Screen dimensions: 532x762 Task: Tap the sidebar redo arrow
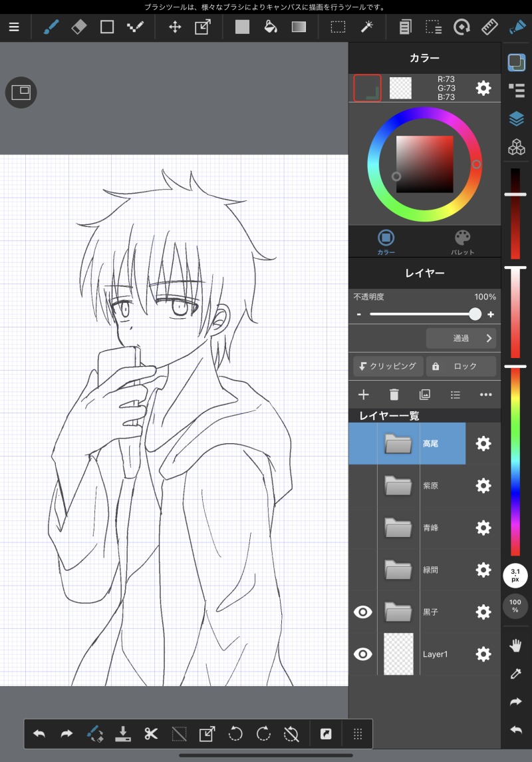pos(515,701)
